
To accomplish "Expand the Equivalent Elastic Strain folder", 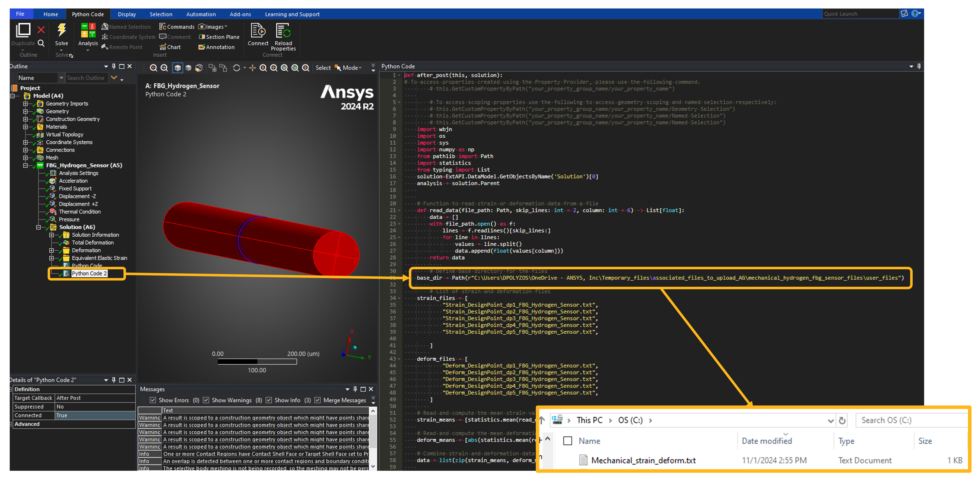I will click(x=51, y=258).
